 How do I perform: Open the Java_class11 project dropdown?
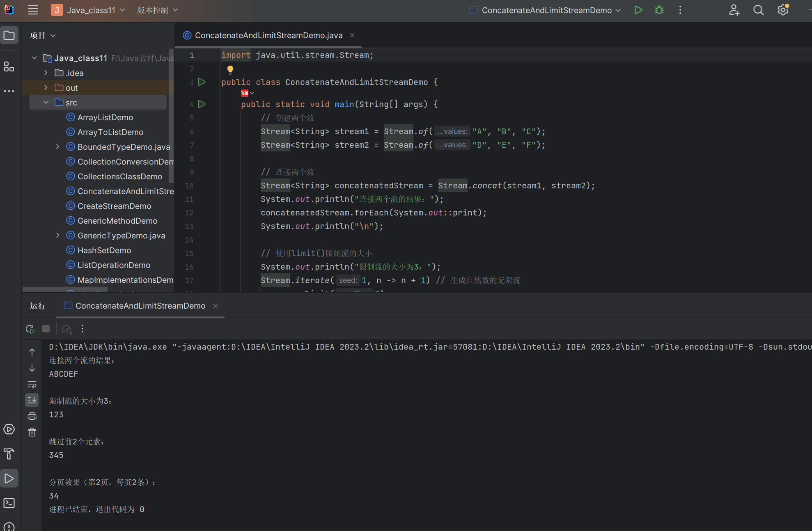(88, 10)
